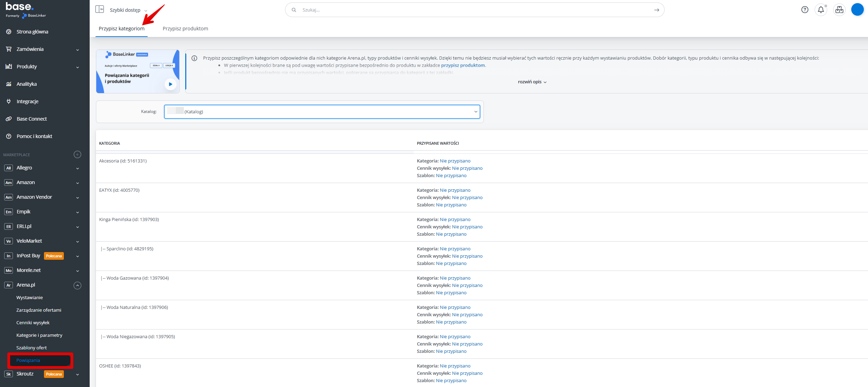Select the Przypisz kategoriom tab
The width and height of the screenshot is (868, 387).
click(x=121, y=29)
